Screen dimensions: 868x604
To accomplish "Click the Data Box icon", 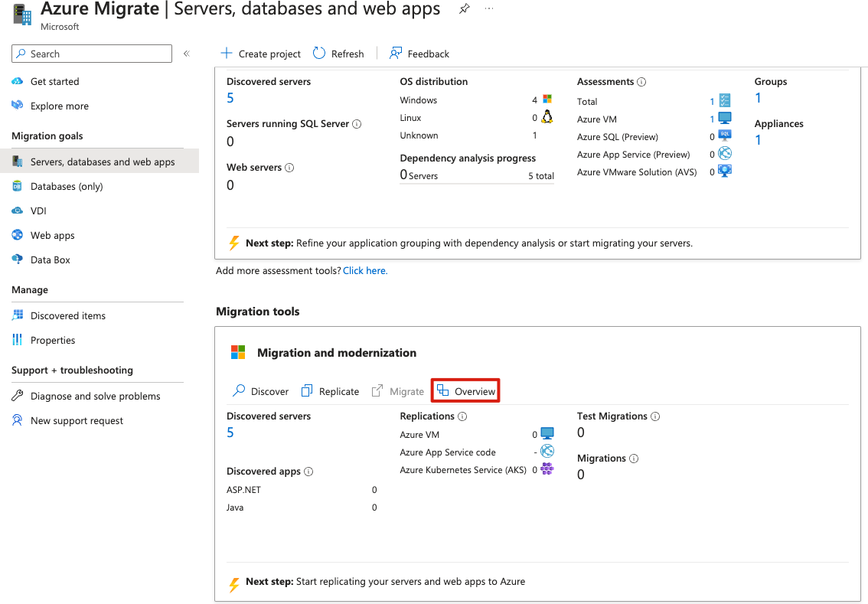I will (17, 259).
